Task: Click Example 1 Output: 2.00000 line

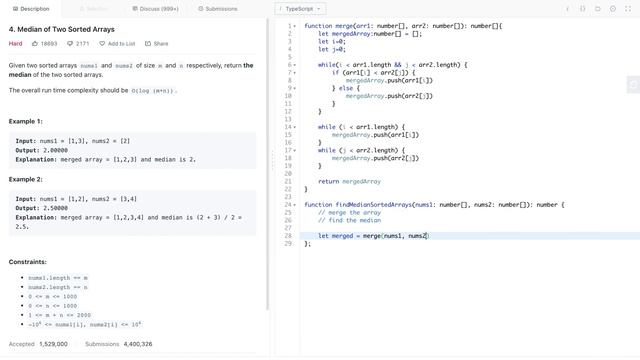Action: tap(42, 150)
